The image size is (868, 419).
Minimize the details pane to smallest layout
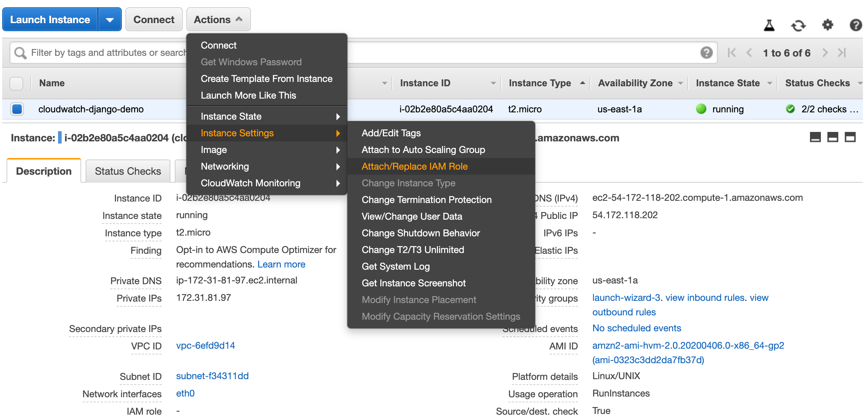pyautogui.click(x=815, y=137)
